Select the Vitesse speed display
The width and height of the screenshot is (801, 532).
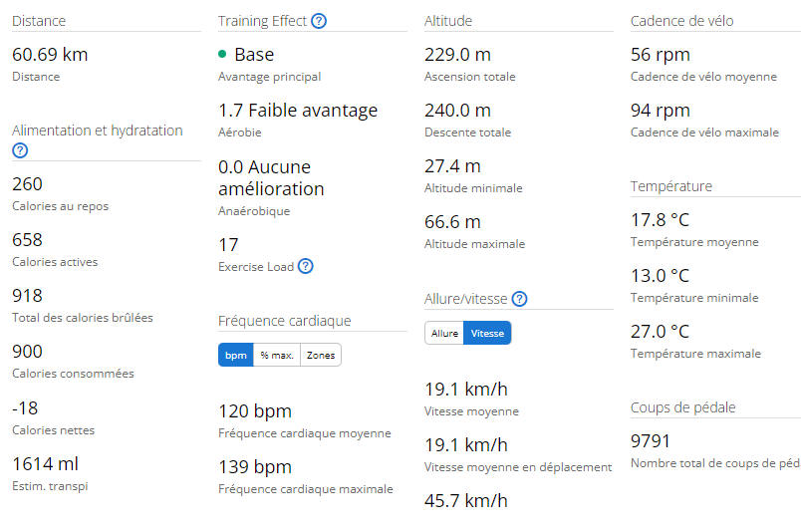(x=488, y=333)
